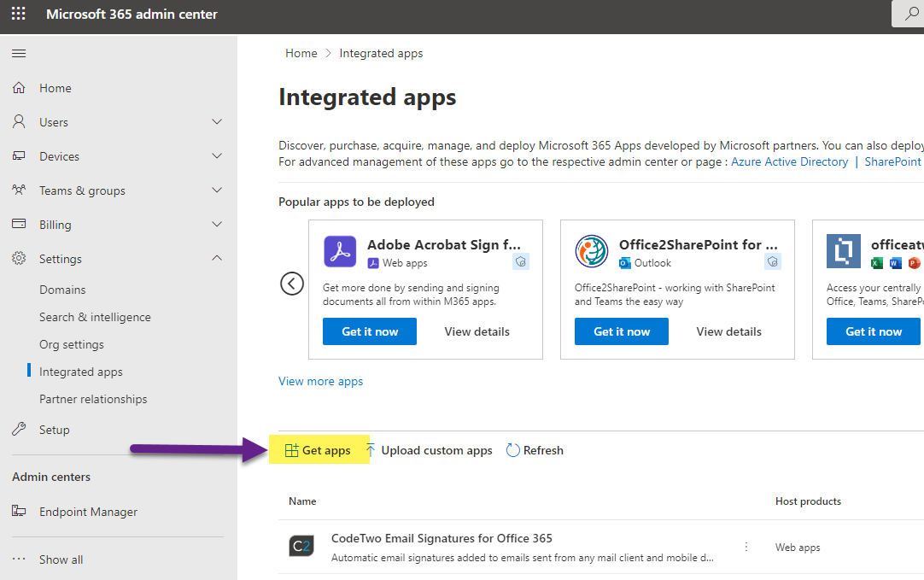Screen dimensions: 924x580
Task: Click Integrated apps in the breadcrumb
Action: pos(381,53)
